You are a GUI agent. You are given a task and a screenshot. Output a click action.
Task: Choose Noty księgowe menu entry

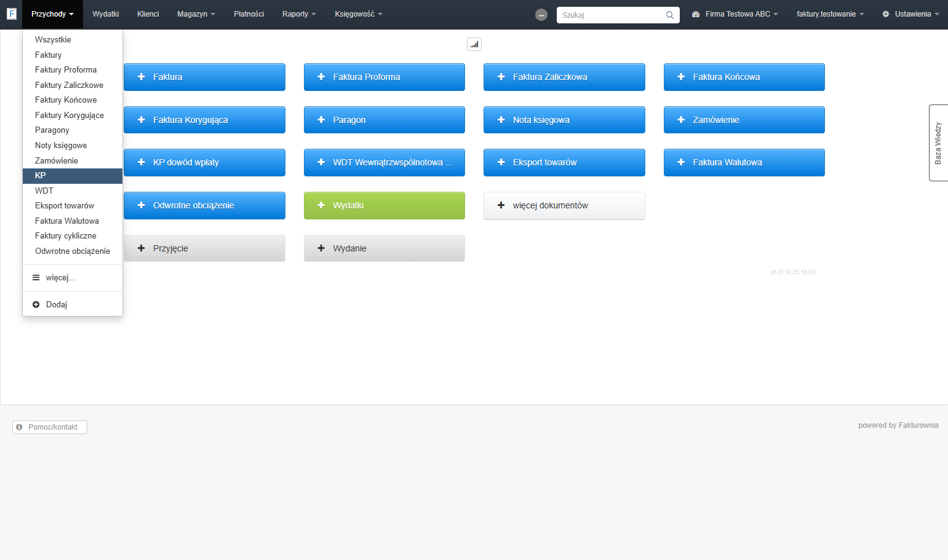pyautogui.click(x=73, y=146)
